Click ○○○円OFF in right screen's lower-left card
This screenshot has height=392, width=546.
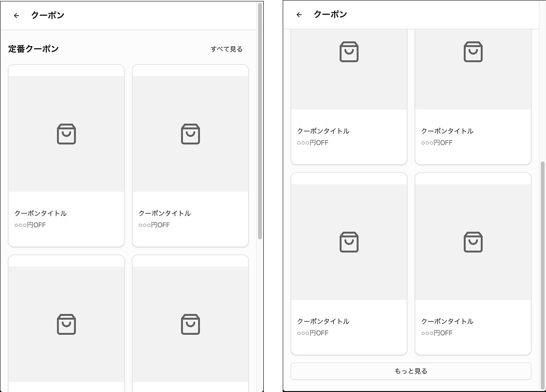[312, 333]
